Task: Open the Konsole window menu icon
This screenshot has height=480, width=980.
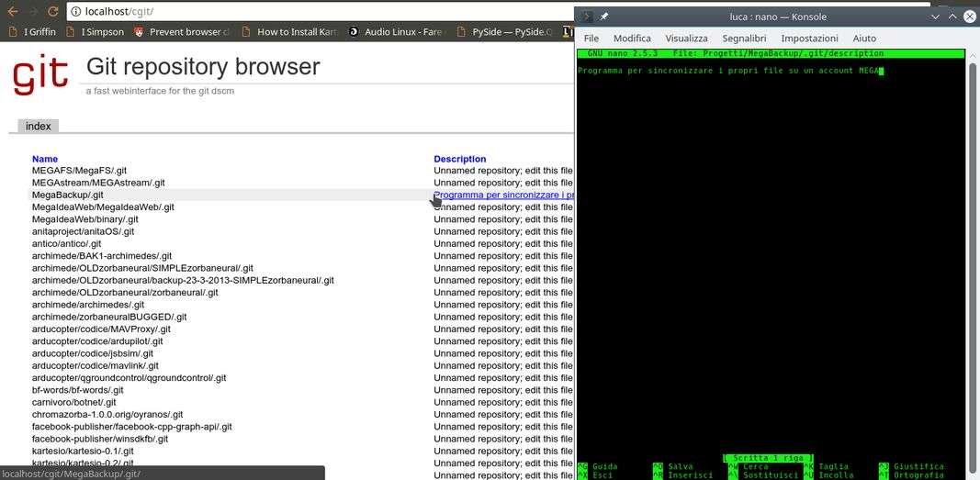Action: click(x=587, y=17)
